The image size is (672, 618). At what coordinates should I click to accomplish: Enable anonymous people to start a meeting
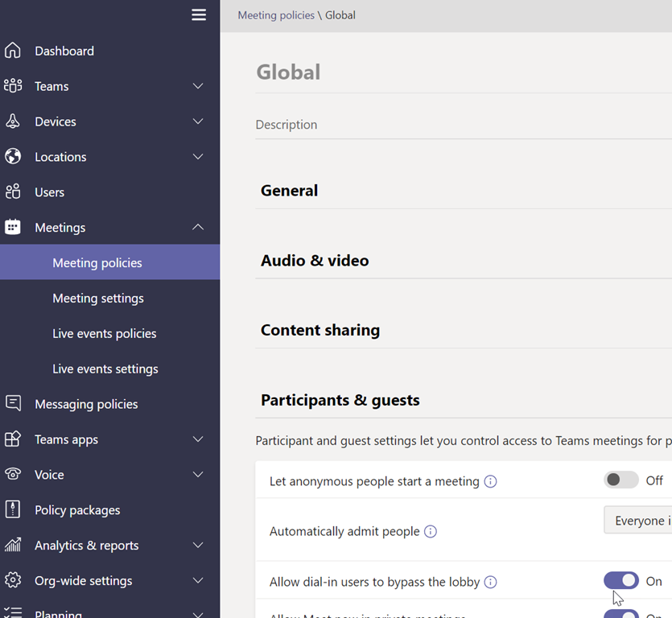[x=620, y=479]
